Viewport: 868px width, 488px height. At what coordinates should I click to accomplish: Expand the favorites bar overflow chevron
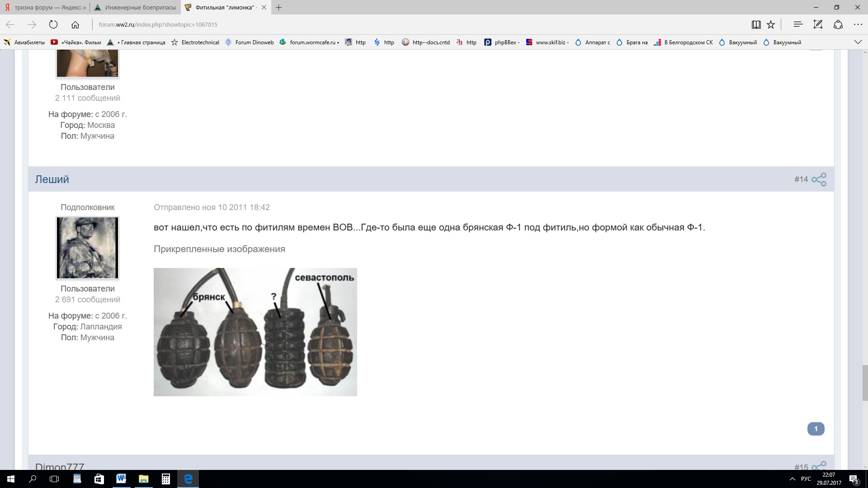[x=858, y=42]
